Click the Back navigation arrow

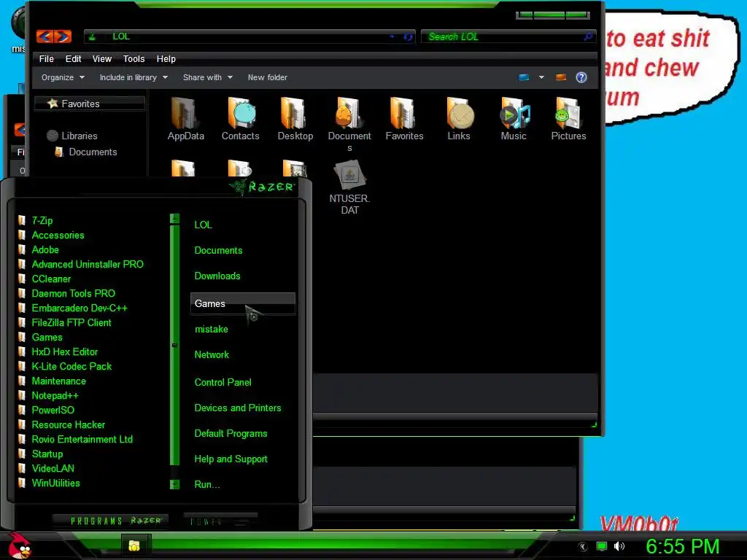click(44, 36)
